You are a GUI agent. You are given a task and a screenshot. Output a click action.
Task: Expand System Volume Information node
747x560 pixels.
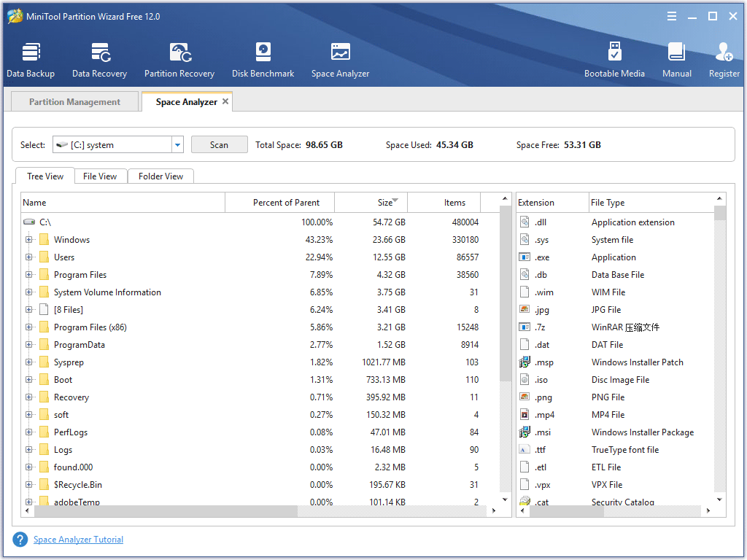click(x=28, y=292)
